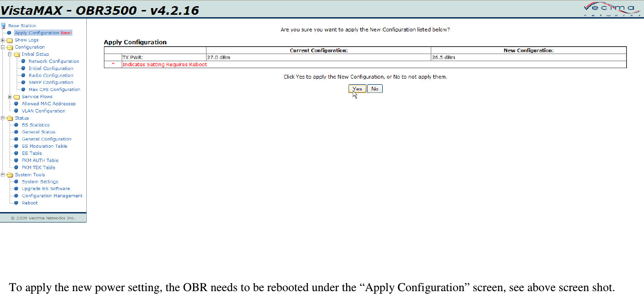Click the Show Logs label
Image resolution: width=644 pixels, height=294 pixels.
27,40
